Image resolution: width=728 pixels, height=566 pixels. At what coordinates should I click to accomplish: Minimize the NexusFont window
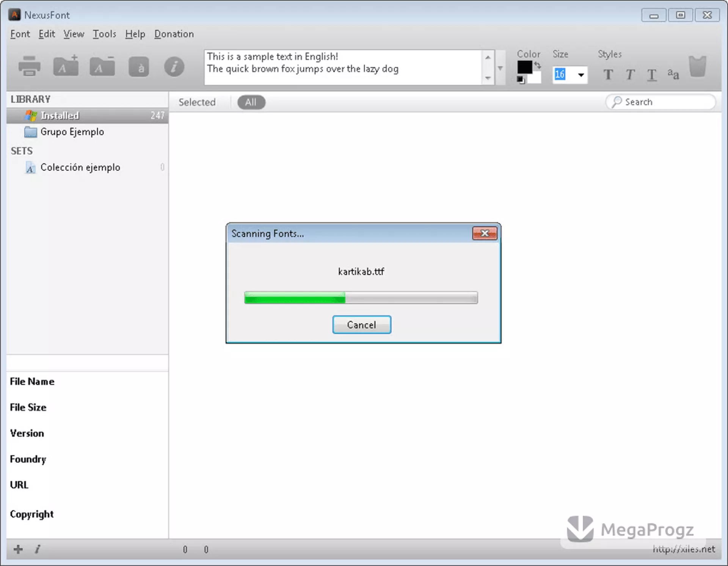(x=654, y=15)
